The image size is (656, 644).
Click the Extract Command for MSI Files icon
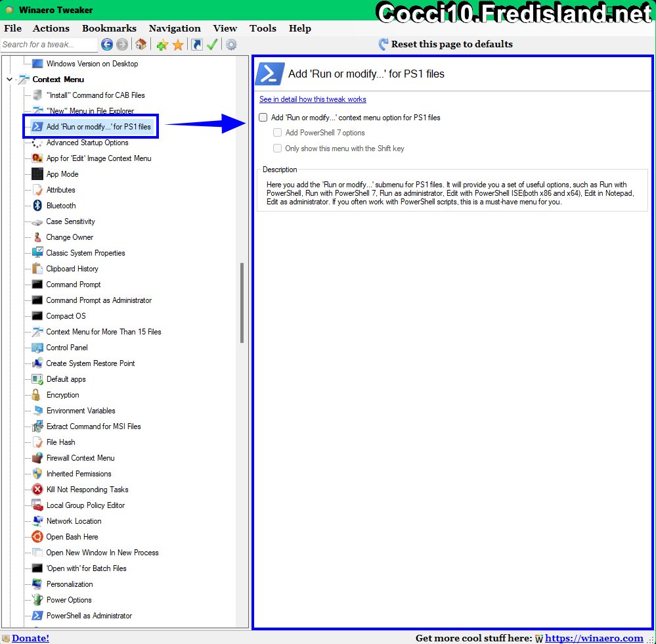[37, 426]
